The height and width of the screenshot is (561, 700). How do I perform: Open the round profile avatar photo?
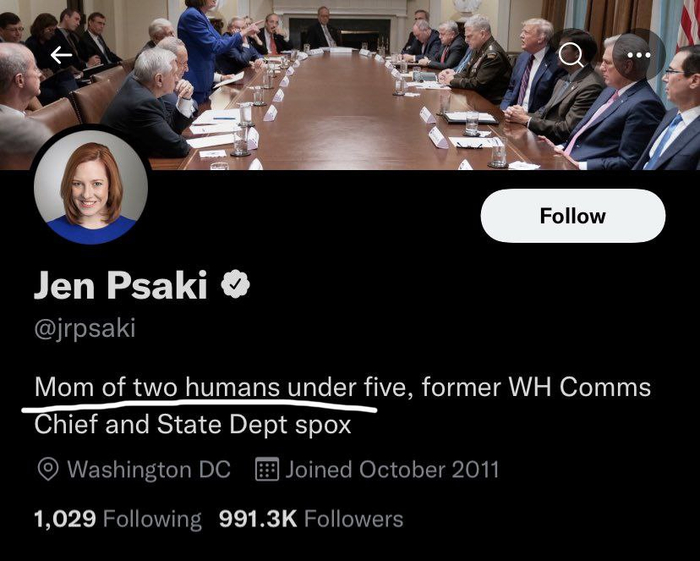(x=91, y=187)
